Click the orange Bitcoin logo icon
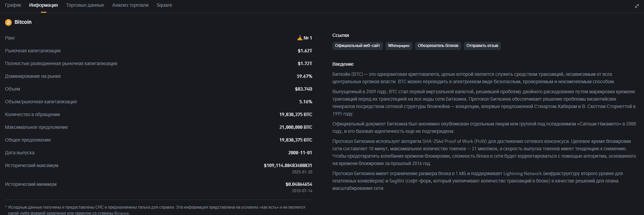This screenshot has width=644, height=215. point(8,22)
